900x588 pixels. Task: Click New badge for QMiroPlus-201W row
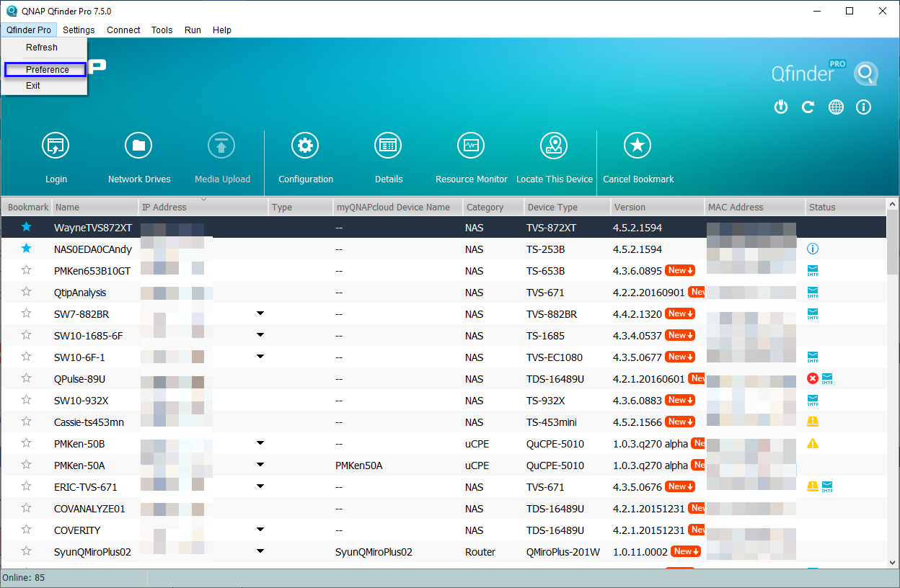685,552
